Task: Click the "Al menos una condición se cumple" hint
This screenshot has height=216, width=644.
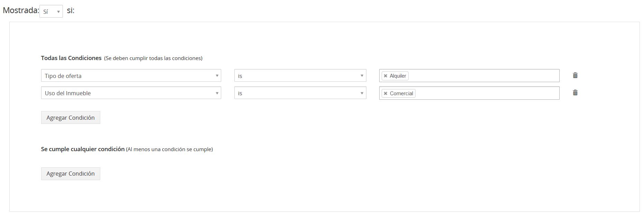Action: click(x=169, y=149)
